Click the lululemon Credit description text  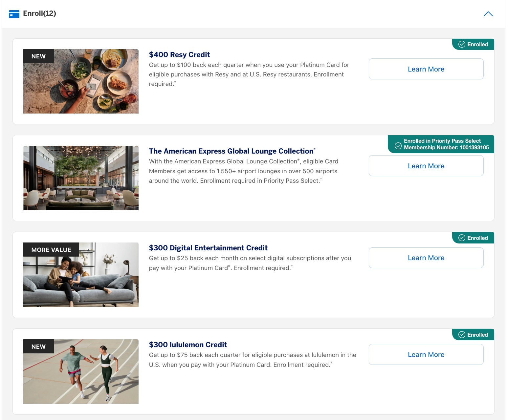[253, 360]
